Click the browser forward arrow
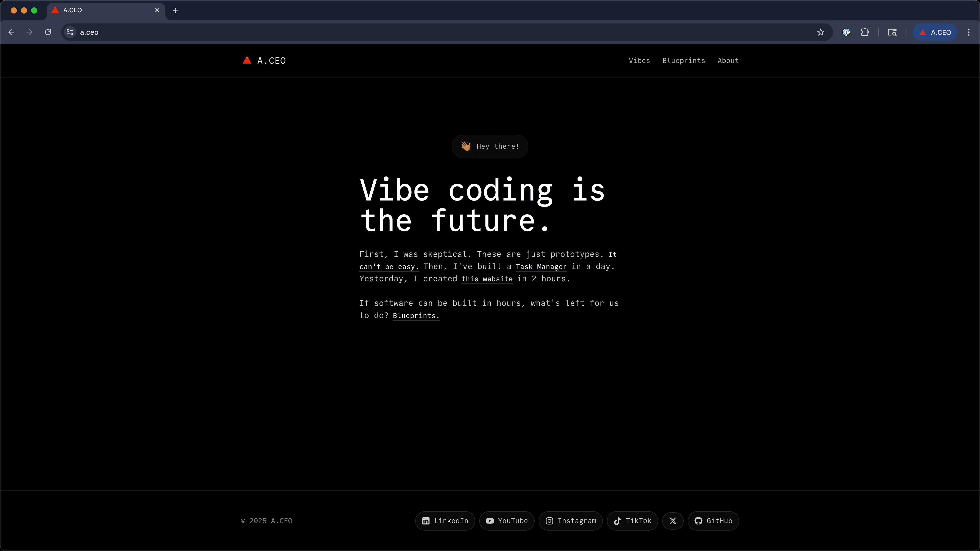The width and height of the screenshot is (980, 551). click(x=30, y=32)
